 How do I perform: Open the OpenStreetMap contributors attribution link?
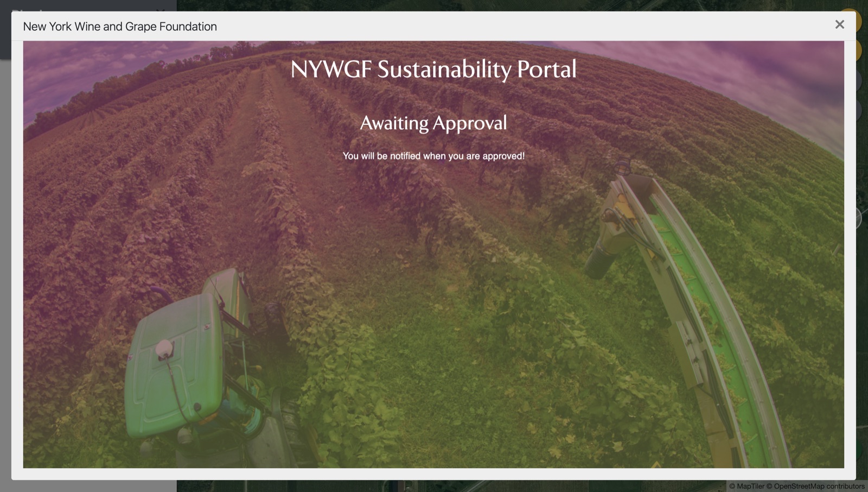(x=815, y=486)
